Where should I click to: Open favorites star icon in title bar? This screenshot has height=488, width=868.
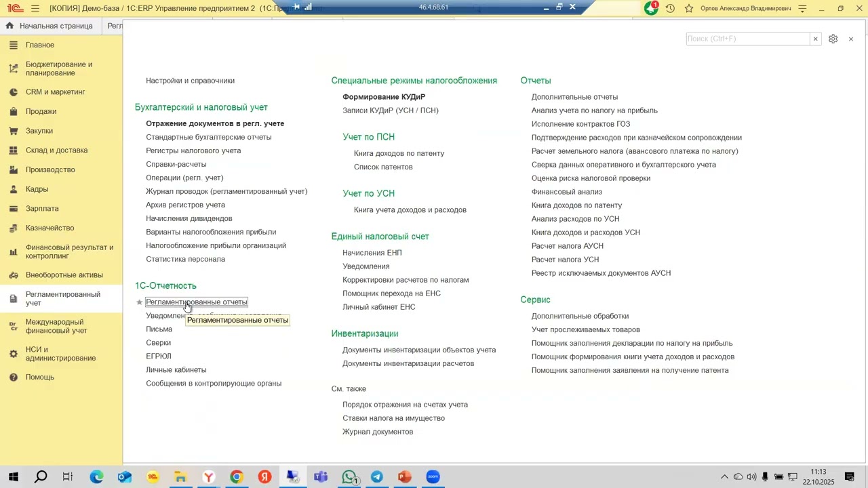pyautogui.click(x=689, y=8)
